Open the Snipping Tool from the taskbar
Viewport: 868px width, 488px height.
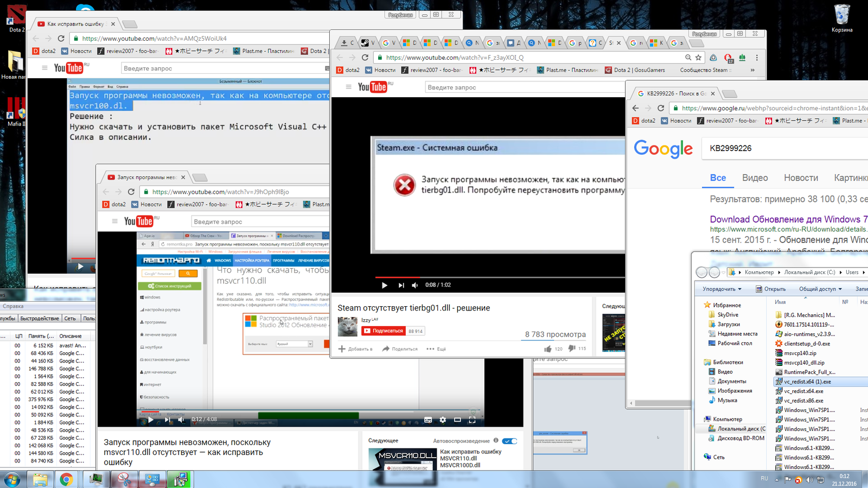[124, 479]
